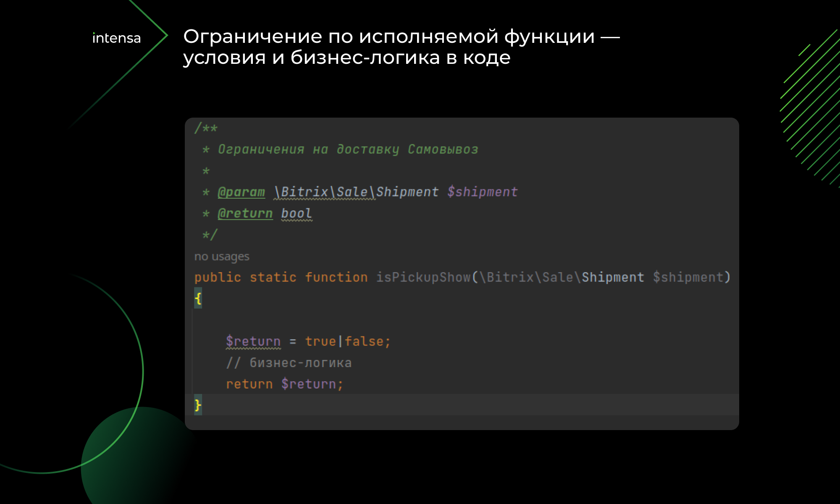840x504 pixels.
Task: Click the @return doc tag
Action: click(x=245, y=213)
